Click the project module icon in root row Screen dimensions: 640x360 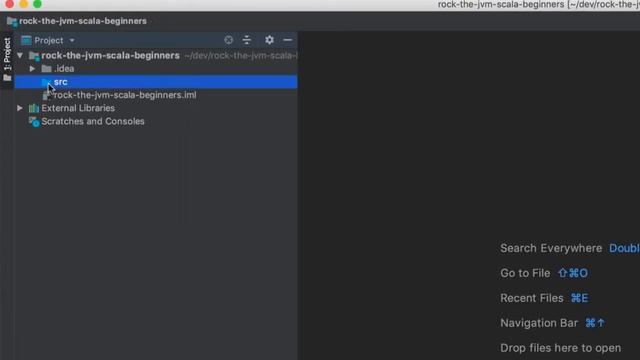34,56
